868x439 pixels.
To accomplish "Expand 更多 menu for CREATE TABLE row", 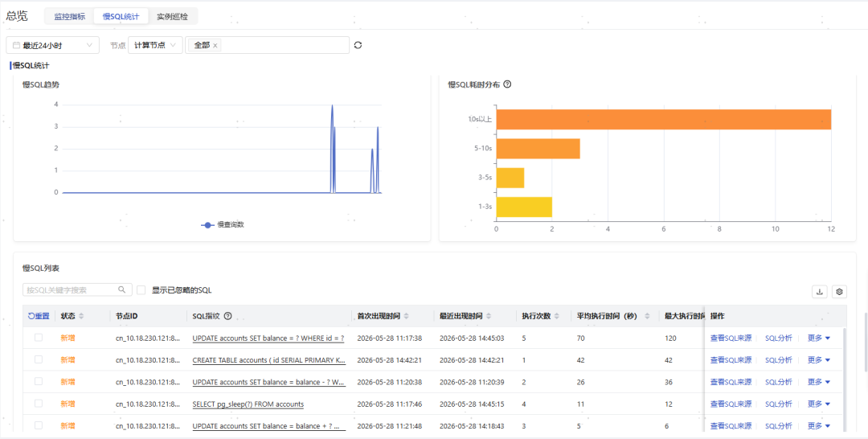I will [x=819, y=360].
